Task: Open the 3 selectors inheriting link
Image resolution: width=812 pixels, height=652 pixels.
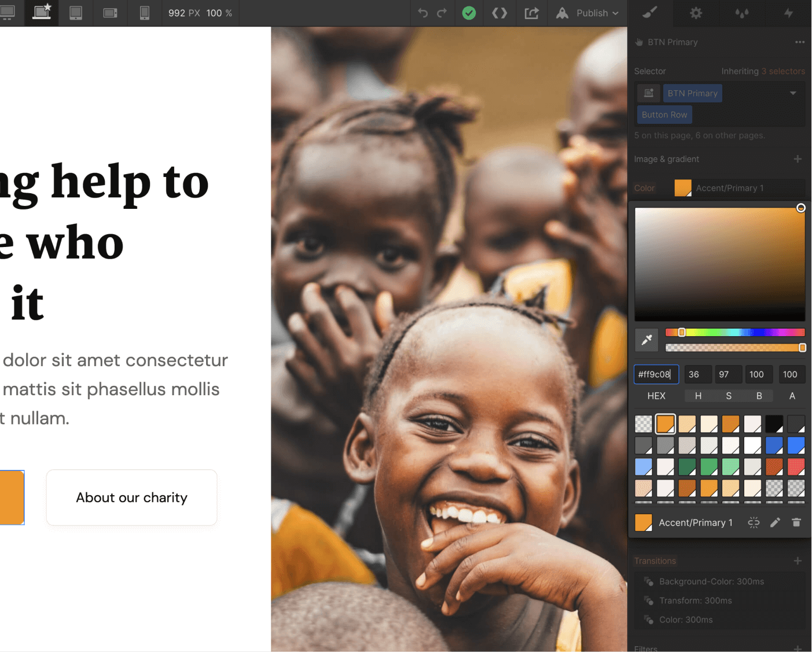Action: click(783, 71)
